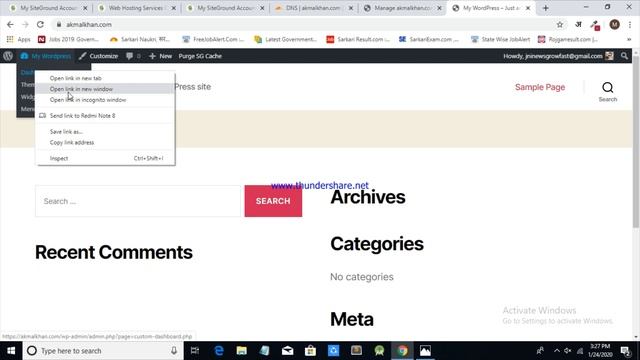Open Latest Government... bookmark
The width and height of the screenshot is (640, 360).
(x=285, y=39)
